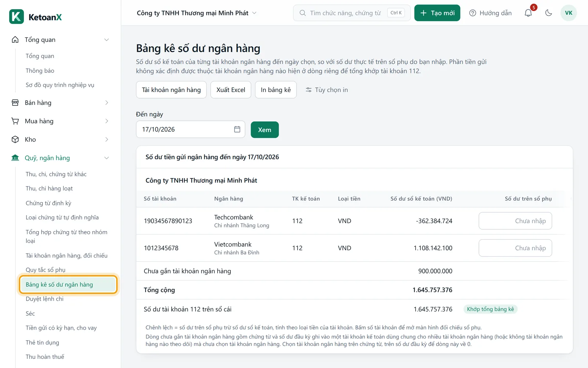The image size is (588, 368).
Task: Open the notifications bell
Action: tap(528, 13)
